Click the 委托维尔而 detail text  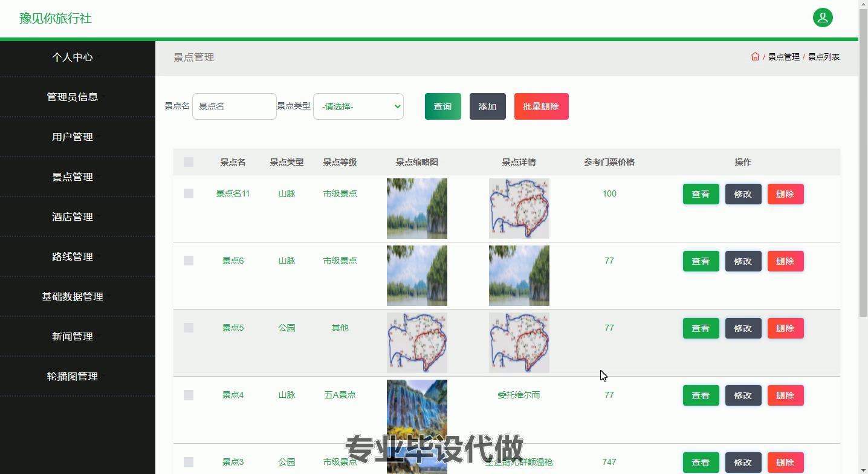tap(519, 395)
